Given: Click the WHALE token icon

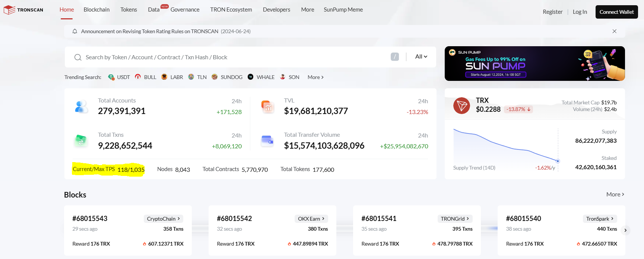Looking at the screenshot, I should [250, 77].
